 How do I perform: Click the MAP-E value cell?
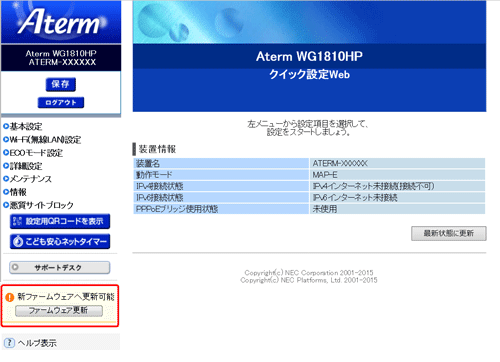pos(397,175)
